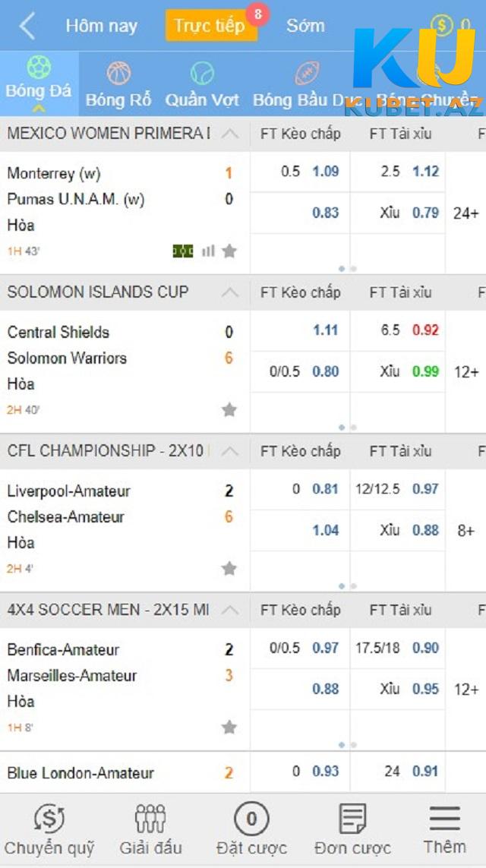Image resolution: width=486 pixels, height=868 pixels.
Task: Open statistics bars icon for Monterrey match
Action: point(208,251)
